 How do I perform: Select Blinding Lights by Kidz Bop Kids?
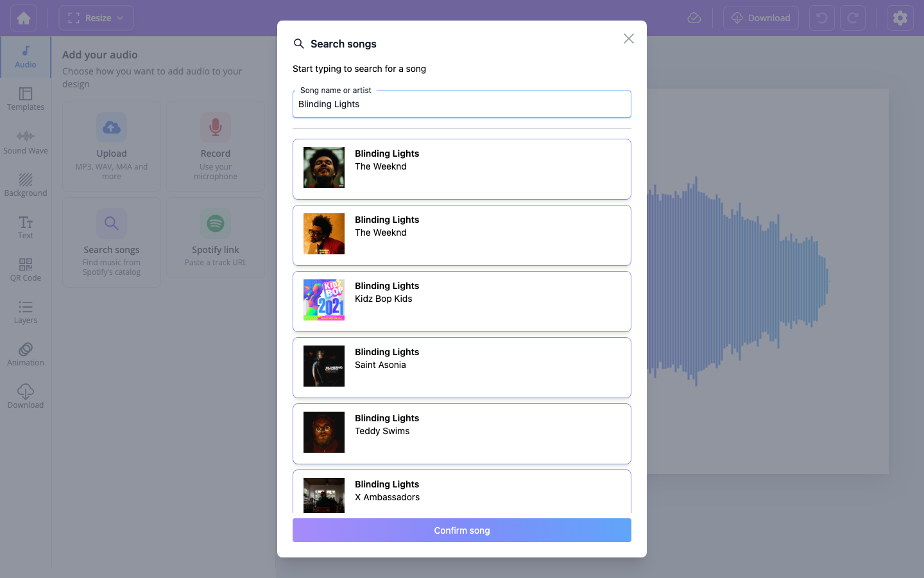[462, 302]
